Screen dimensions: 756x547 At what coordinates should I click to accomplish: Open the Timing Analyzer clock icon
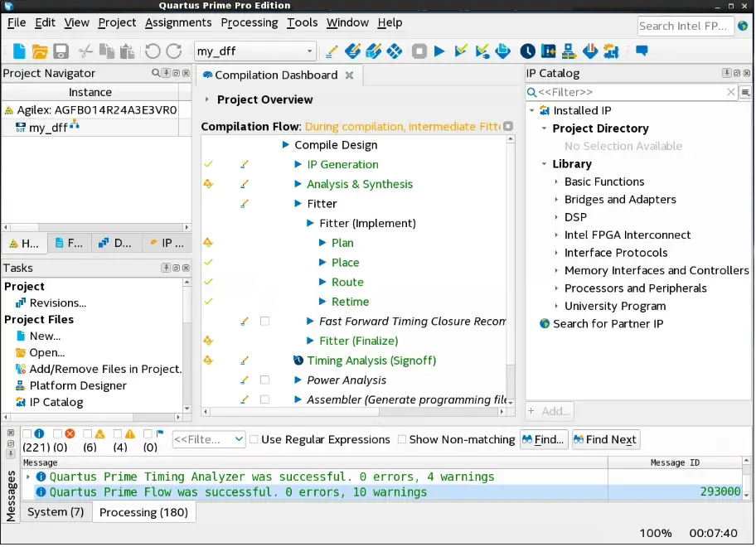pos(527,51)
